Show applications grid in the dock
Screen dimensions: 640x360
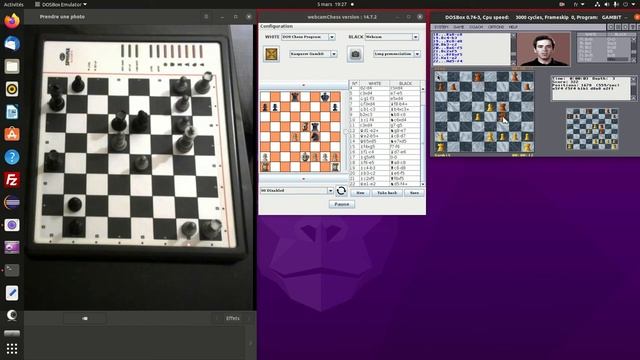(12, 349)
